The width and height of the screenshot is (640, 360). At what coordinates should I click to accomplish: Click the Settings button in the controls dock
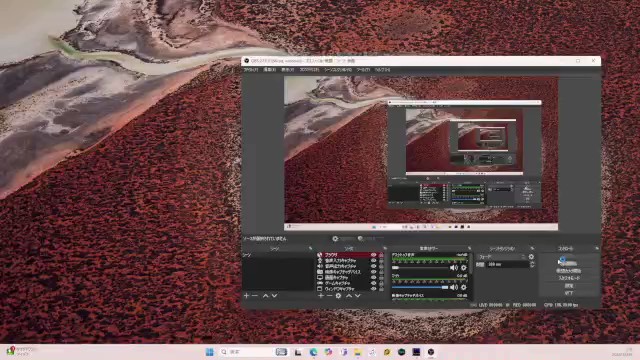pyautogui.click(x=569, y=285)
